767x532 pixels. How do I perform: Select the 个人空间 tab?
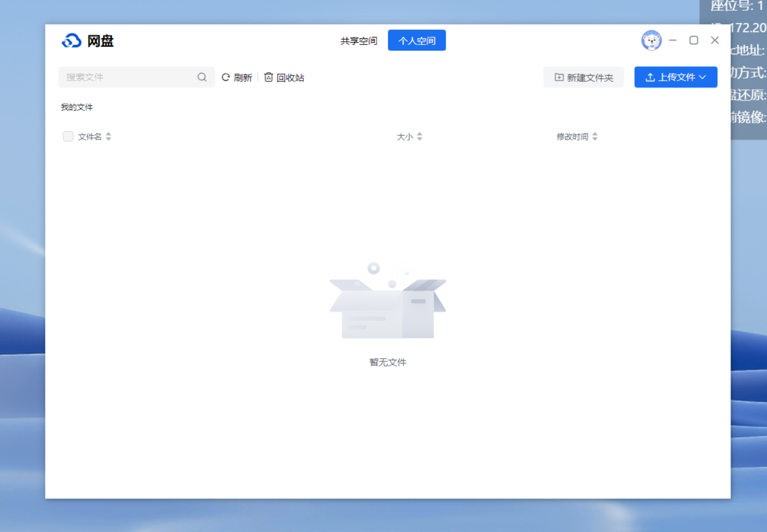(416, 41)
